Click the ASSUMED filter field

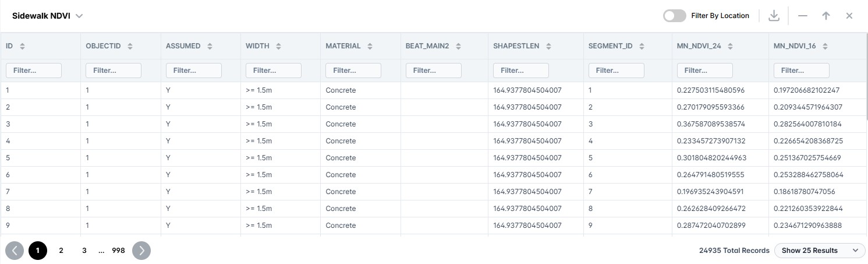[x=194, y=71]
